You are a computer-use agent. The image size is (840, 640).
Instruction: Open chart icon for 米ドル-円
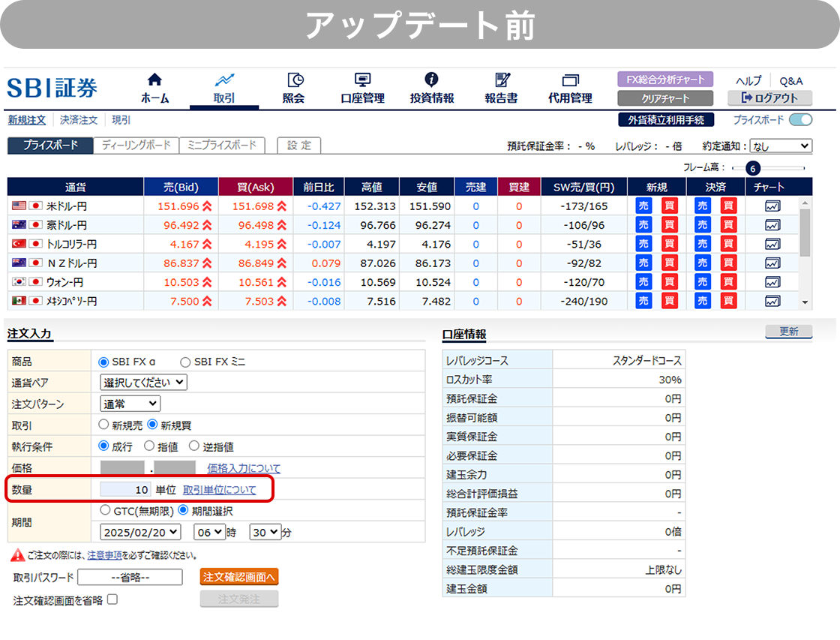(x=772, y=206)
